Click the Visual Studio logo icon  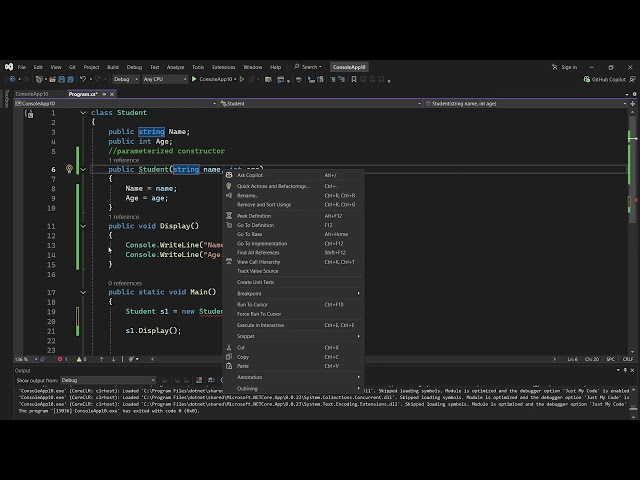(9, 67)
